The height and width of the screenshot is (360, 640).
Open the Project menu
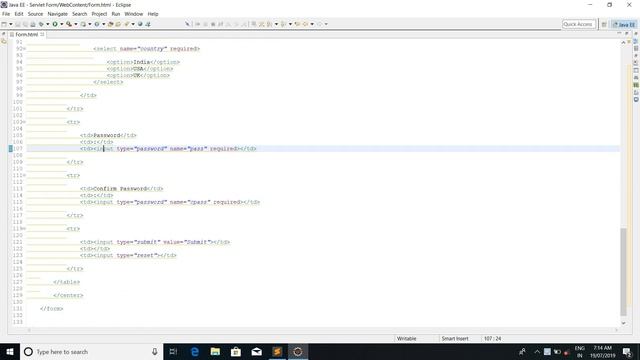click(x=99, y=14)
